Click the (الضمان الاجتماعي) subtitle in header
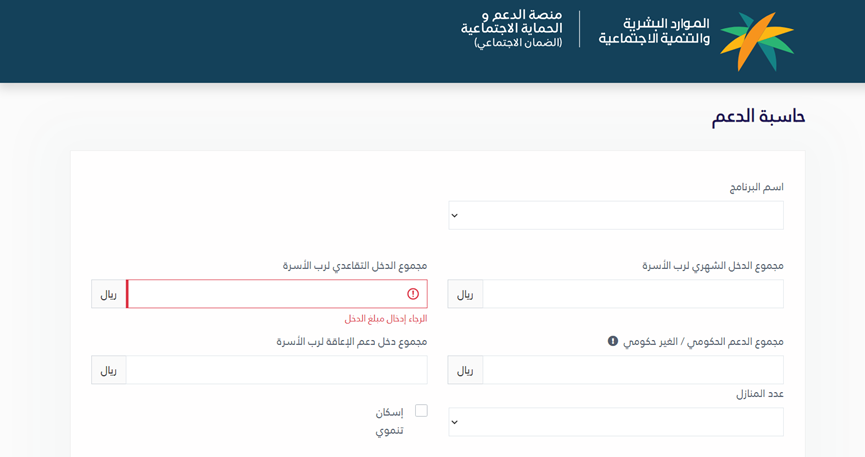 518,43
